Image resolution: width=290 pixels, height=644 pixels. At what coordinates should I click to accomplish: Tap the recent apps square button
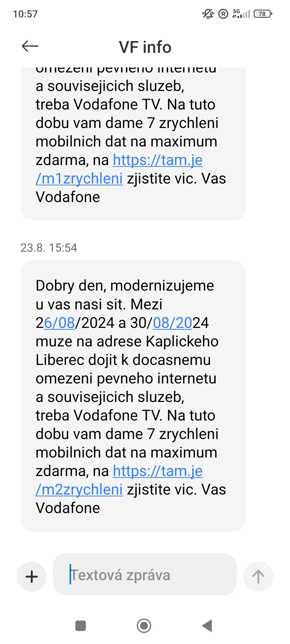tap(81, 626)
